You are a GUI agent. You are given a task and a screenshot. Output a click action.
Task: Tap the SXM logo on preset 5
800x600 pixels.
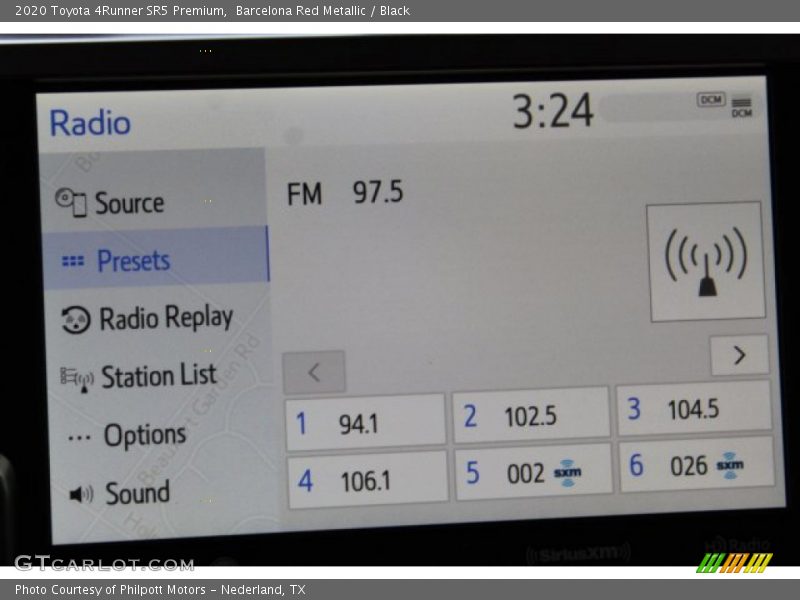coord(568,474)
